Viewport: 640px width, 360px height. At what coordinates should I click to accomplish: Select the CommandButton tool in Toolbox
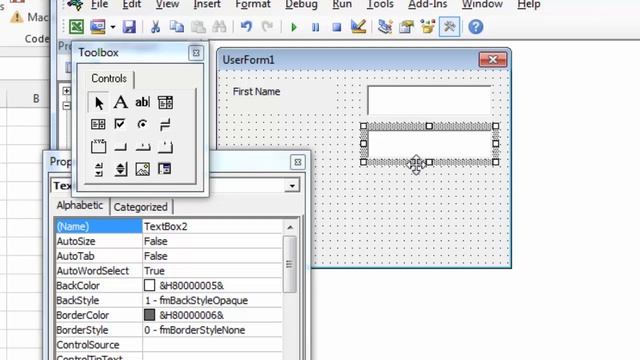[x=120, y=147]
